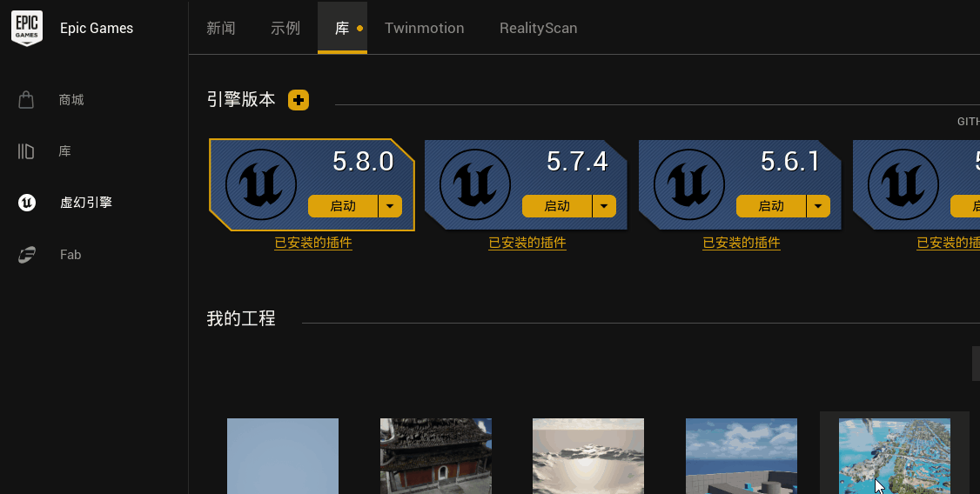Viewport: 980px width, 494px height.
Task: Open 已安装的插件 link under 5.8.0
Action: click(313, 243)
